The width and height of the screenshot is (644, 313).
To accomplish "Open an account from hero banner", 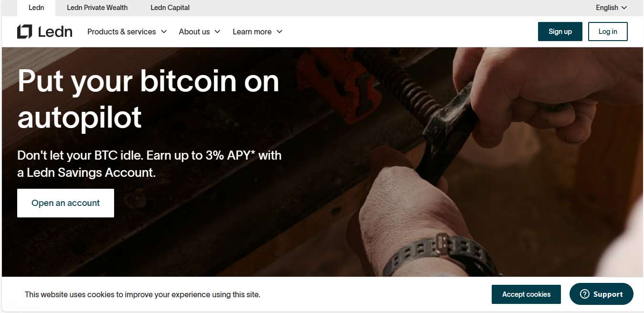I will point(65,203).
